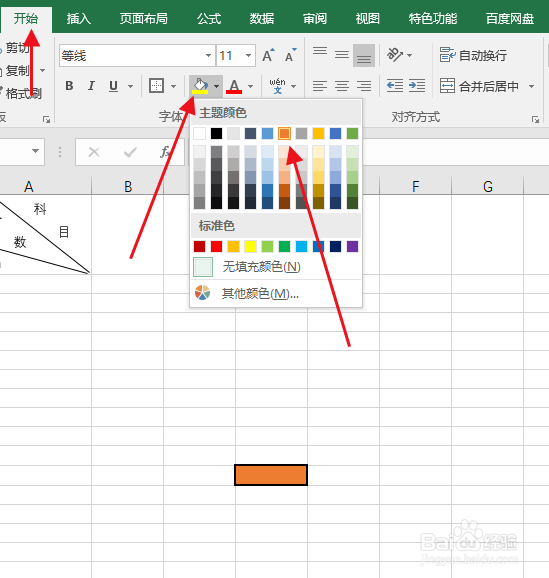Screen dimensions: 549x578
Task: Click the font color A icon
Action: 234,86
